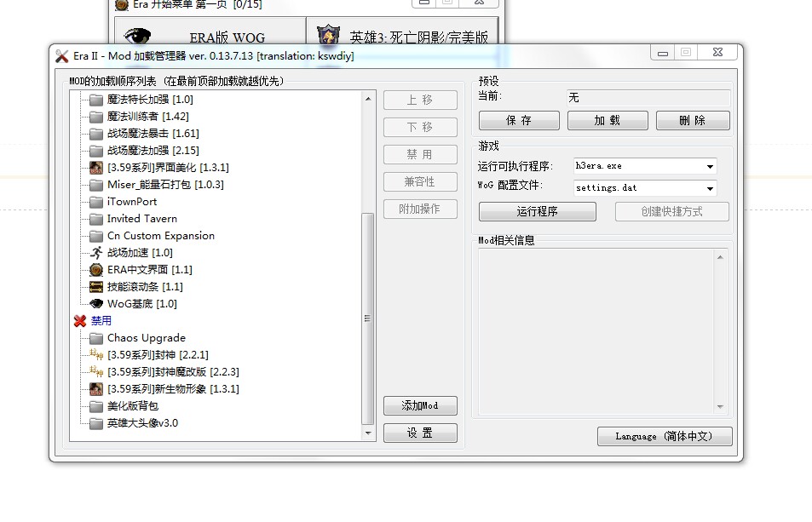Click the 上移 button

(420, 100)
